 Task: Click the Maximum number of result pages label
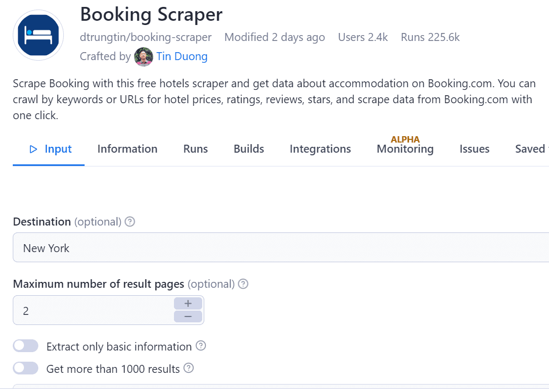pos(98,284)
